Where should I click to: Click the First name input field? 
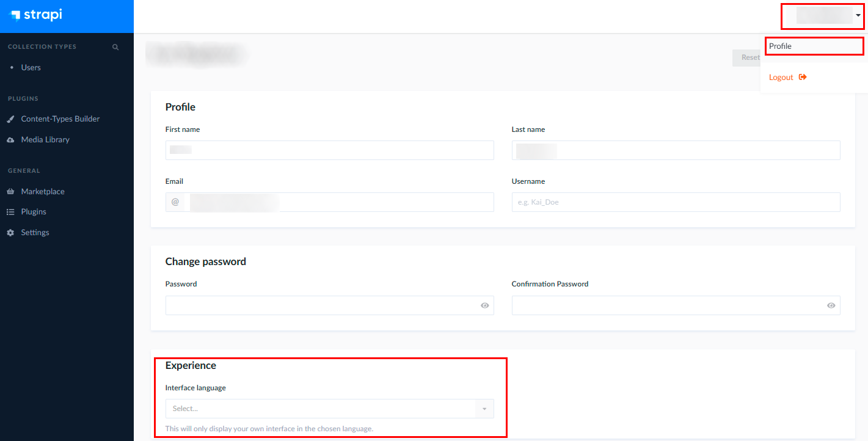[329, 150]
